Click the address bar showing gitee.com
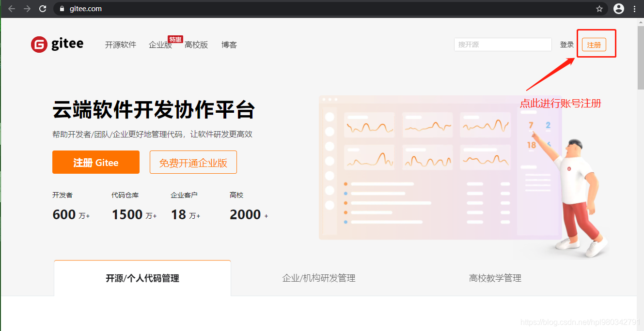Image resolution: width=644 pixels, height=331 pixels. (330, 9)
